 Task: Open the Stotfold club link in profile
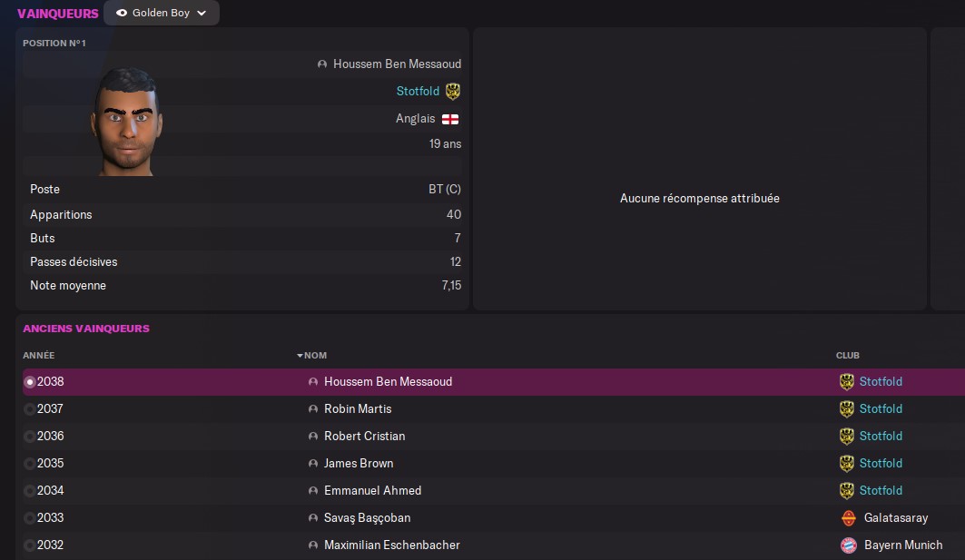[x=418, y=91]
